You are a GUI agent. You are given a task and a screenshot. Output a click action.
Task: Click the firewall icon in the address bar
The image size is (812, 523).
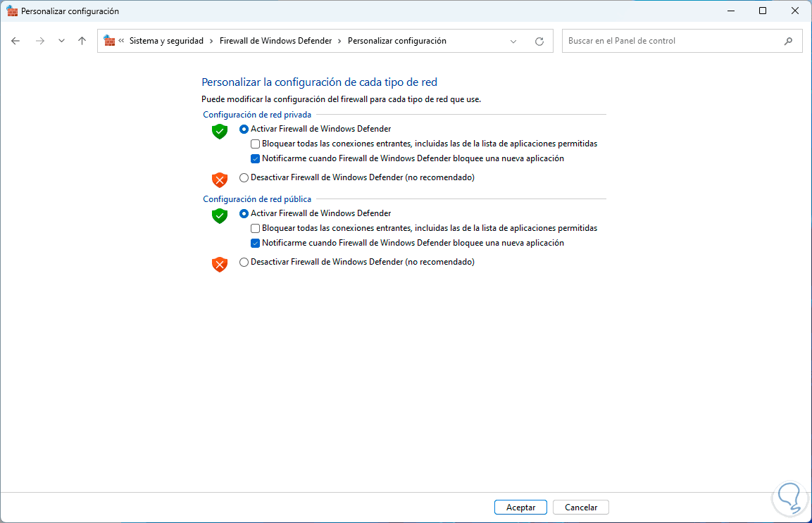[109, 40]
